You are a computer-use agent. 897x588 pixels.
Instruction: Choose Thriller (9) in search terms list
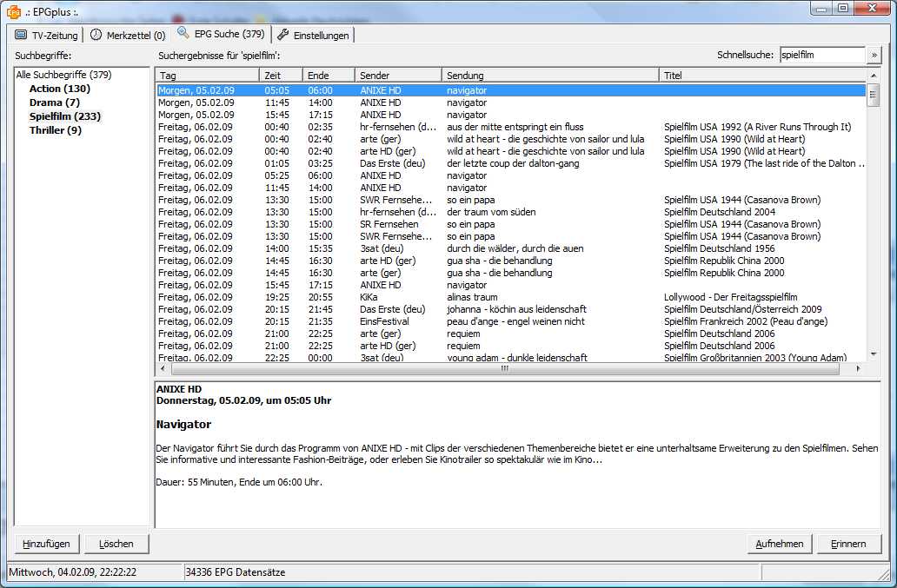[x=55, y=130]
